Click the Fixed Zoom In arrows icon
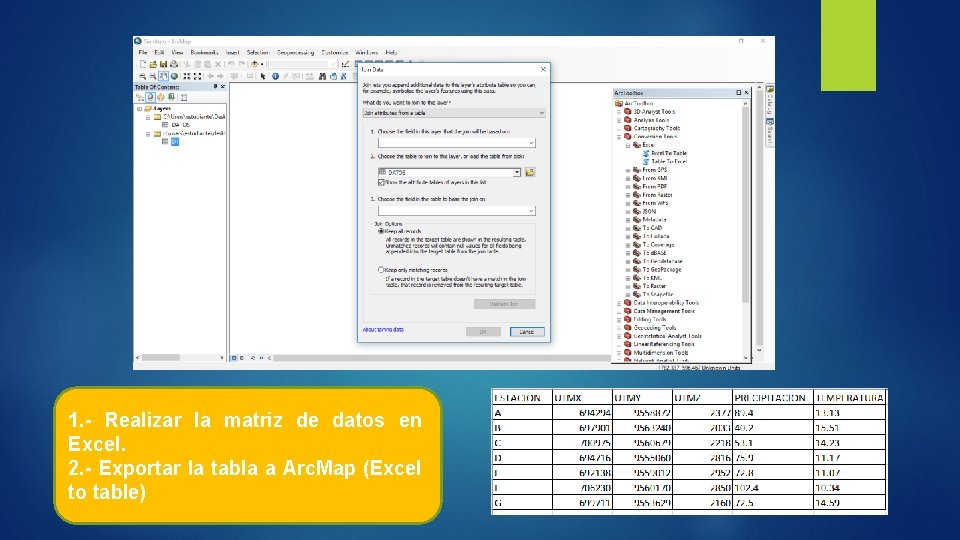Image resolution: width=960 pixels, height=540 pixels. click(x=187, y=77)
